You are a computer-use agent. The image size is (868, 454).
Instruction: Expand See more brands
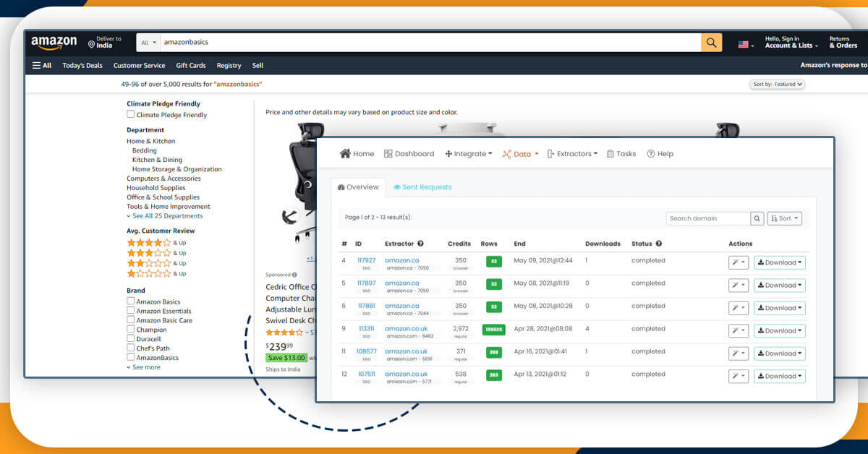[x=144, y=367]
